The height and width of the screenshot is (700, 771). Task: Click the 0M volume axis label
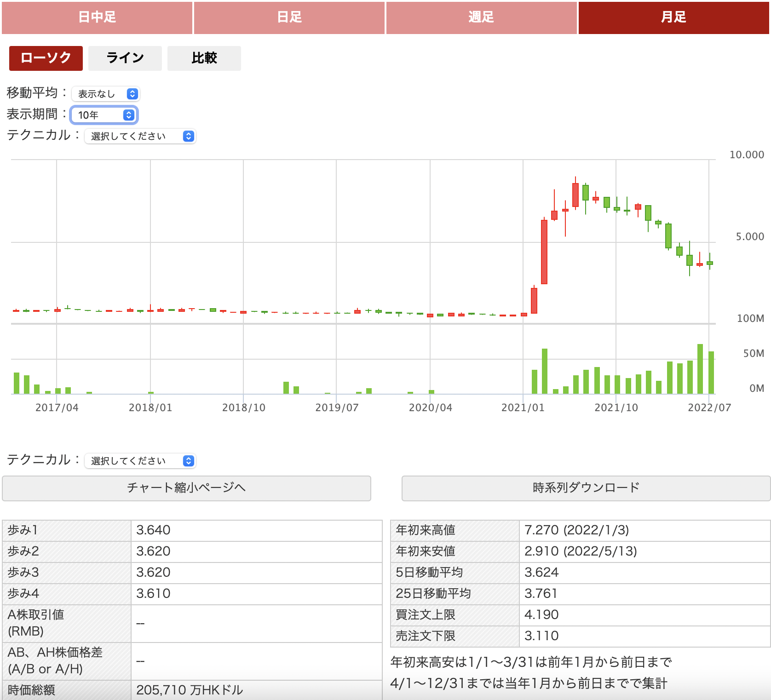tap(757, 388)
